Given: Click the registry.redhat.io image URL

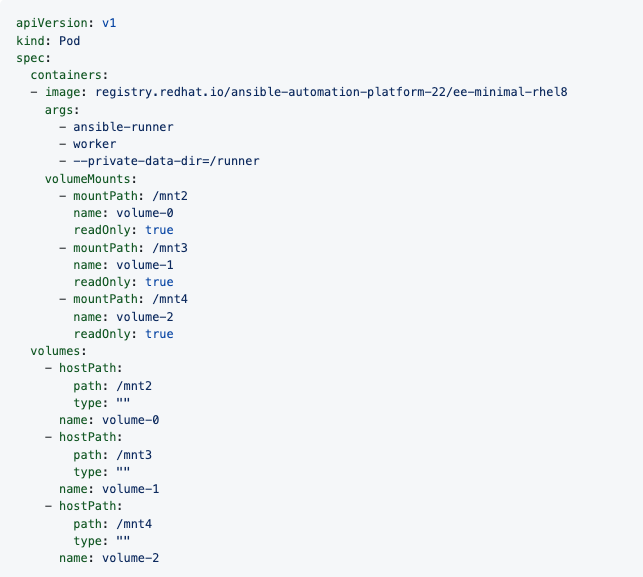Looking at the screenshot, I should coord(340,92).
